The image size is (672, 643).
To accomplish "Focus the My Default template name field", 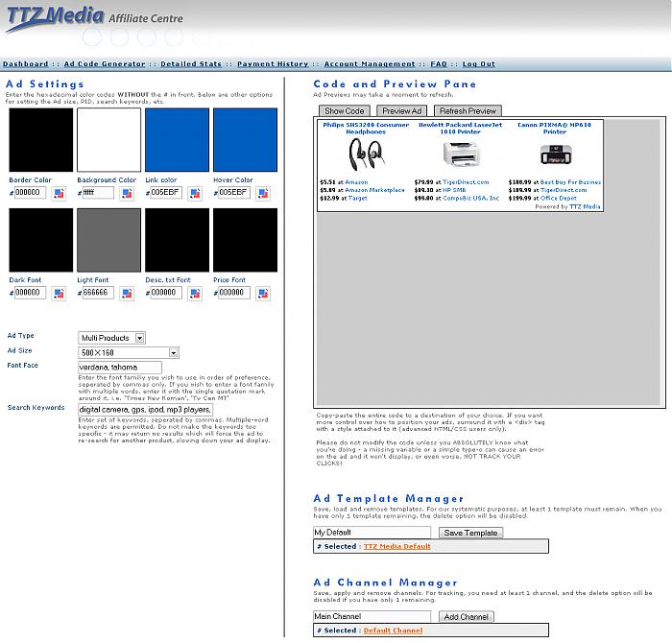I will [372, 532].
